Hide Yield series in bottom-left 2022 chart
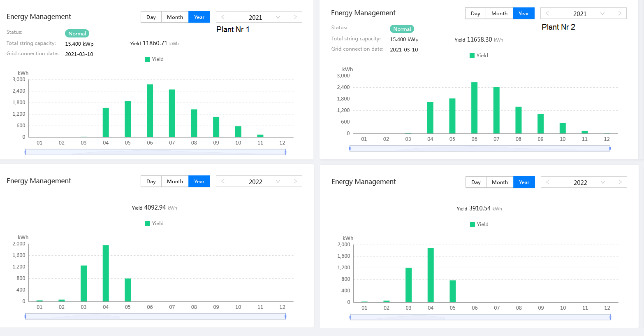Viewport: 644px width, 336px height. tap(154, 224)
